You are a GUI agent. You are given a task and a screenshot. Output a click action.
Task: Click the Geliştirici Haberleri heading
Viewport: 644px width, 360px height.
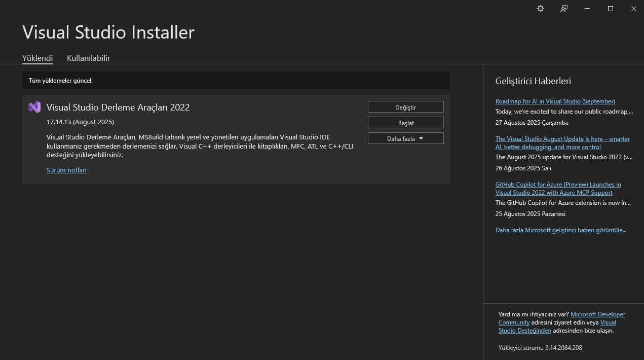533,81
